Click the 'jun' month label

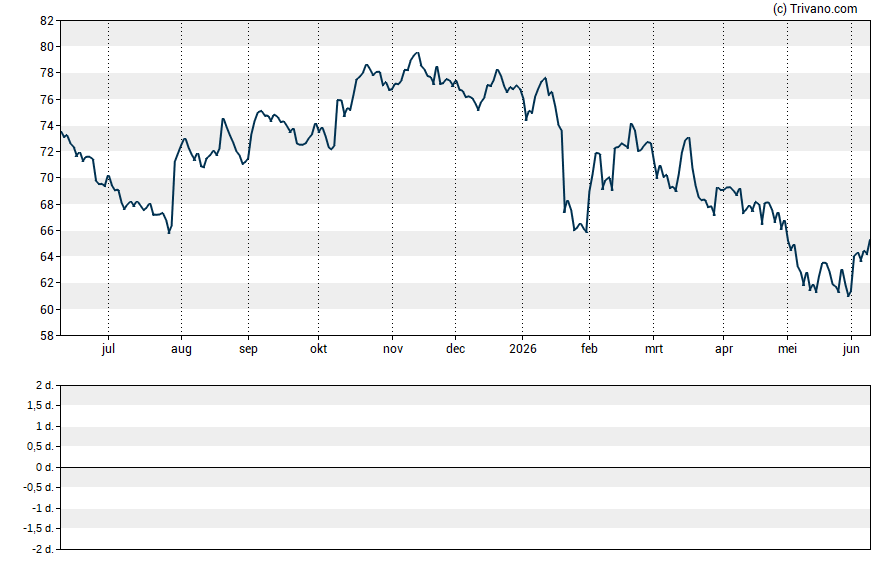tap(851, 349)
